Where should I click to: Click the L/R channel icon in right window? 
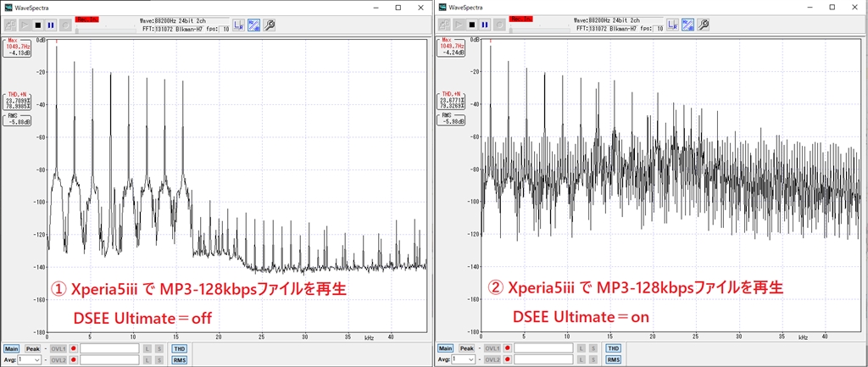click(x=672, y=25)
